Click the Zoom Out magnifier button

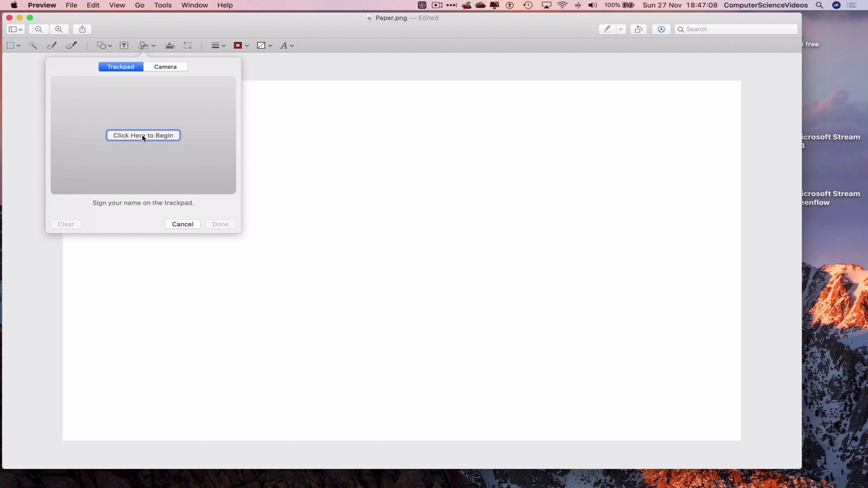tap(39, 29)
